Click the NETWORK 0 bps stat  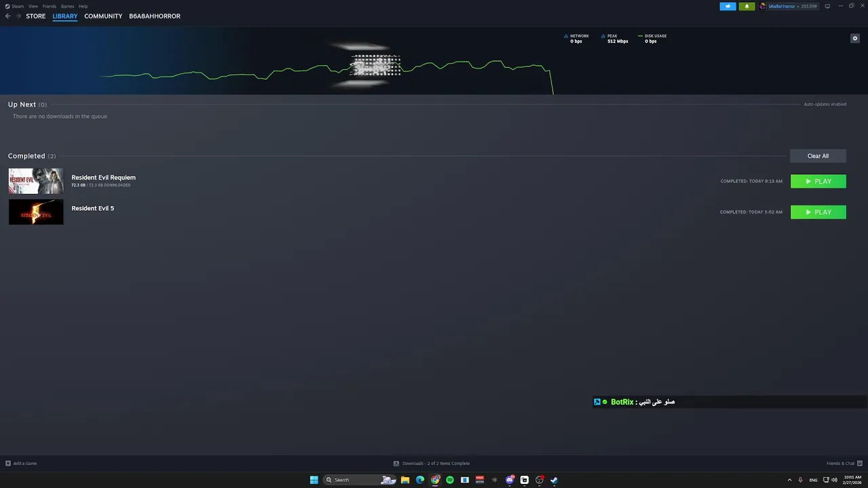click(x=576, y=39)
